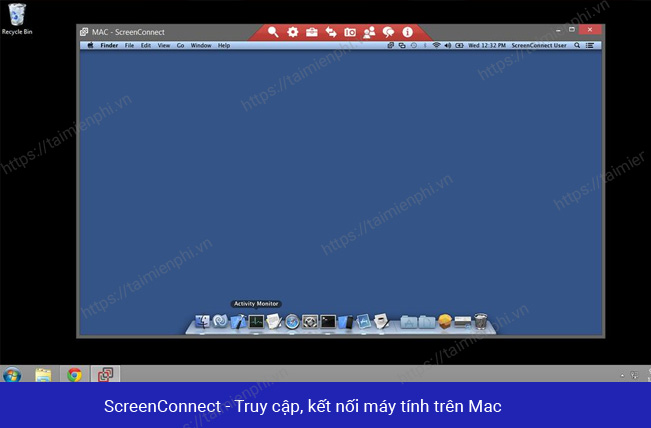Open Spotlight search in Mac menu bar
The image size is (651, 428).
click(577, 45)
